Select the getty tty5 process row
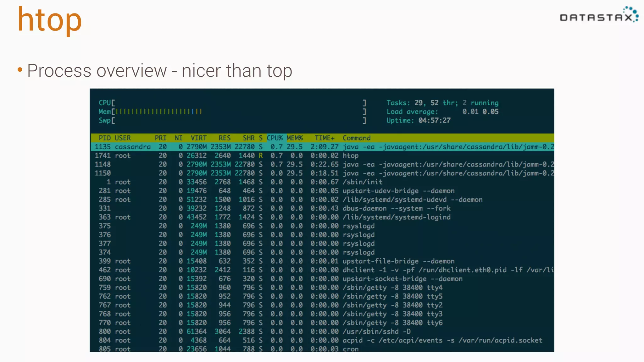 322,296
